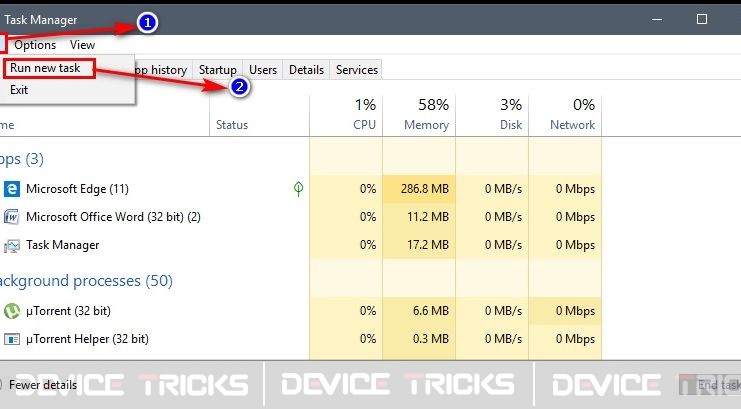Minimize the Task Manager window

coord(657,19)
